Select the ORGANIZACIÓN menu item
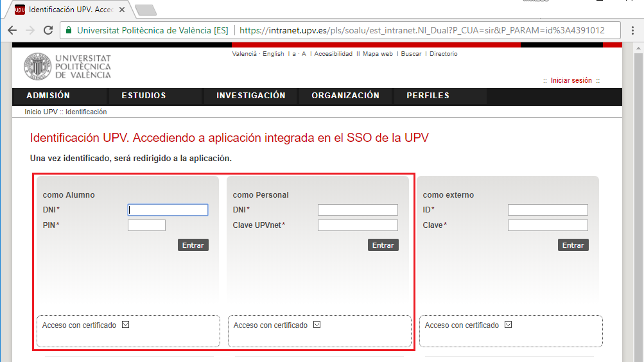The height and width of the screenshot is (362, 644). click(x=345, y=96)
